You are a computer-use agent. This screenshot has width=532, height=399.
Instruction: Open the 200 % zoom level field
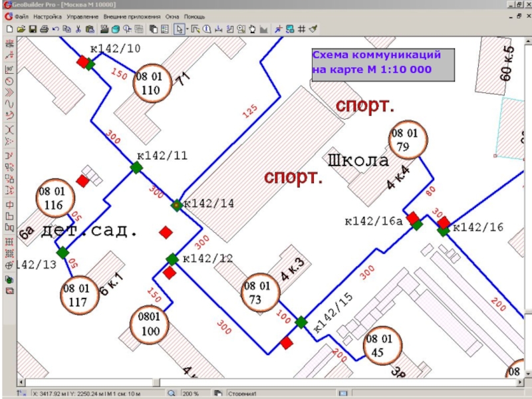193,393
